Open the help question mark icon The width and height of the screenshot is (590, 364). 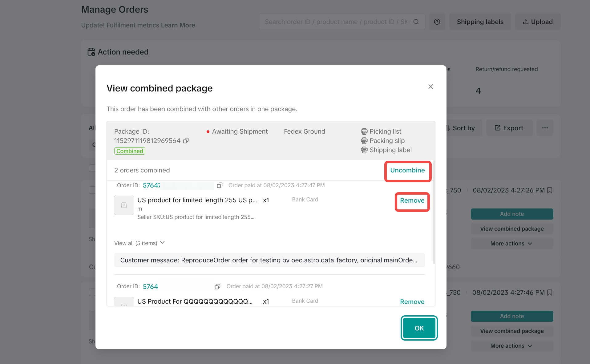point(437,22)
